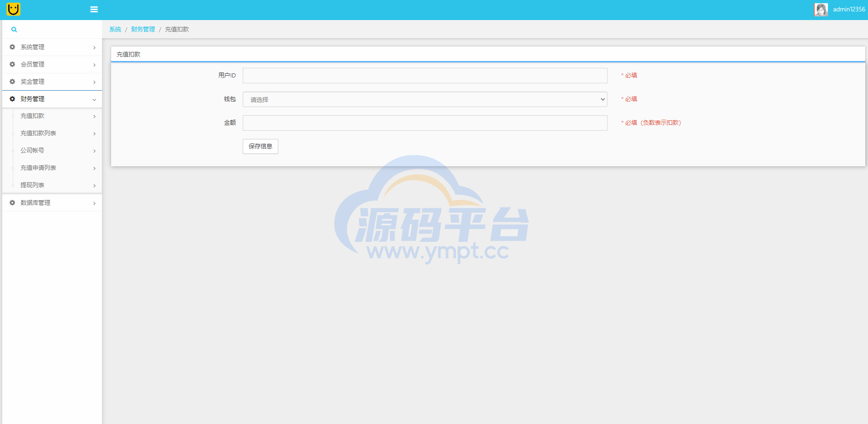Image resolution: width=868 pixels, height=424 pixels.
Task: Expand the 数据库管理 menu arrow
Action: (94, 203)
